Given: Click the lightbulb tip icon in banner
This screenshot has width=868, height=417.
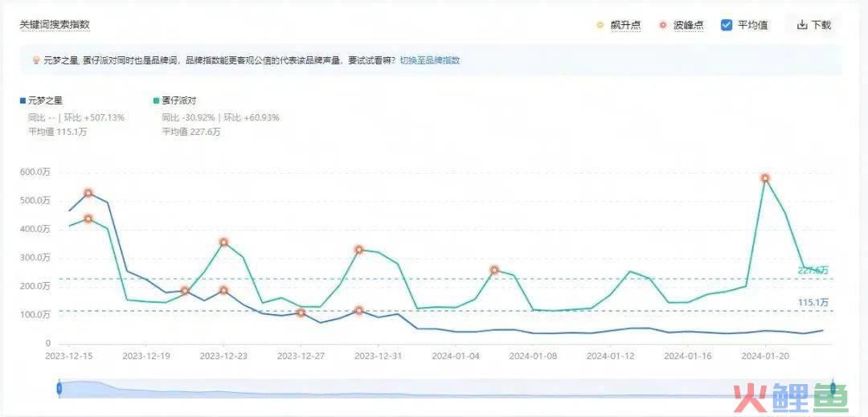Looking at the screenshot, I should [x=36, y=60].
